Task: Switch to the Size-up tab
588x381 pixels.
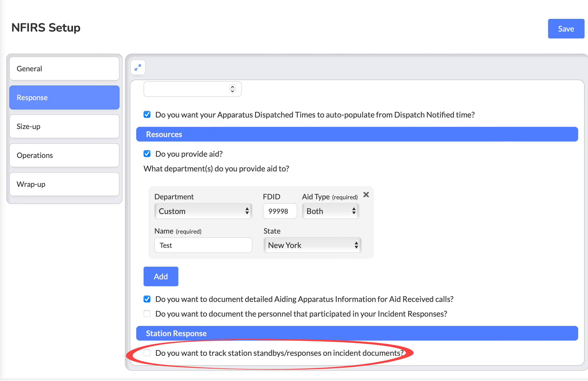Action: 64,126
